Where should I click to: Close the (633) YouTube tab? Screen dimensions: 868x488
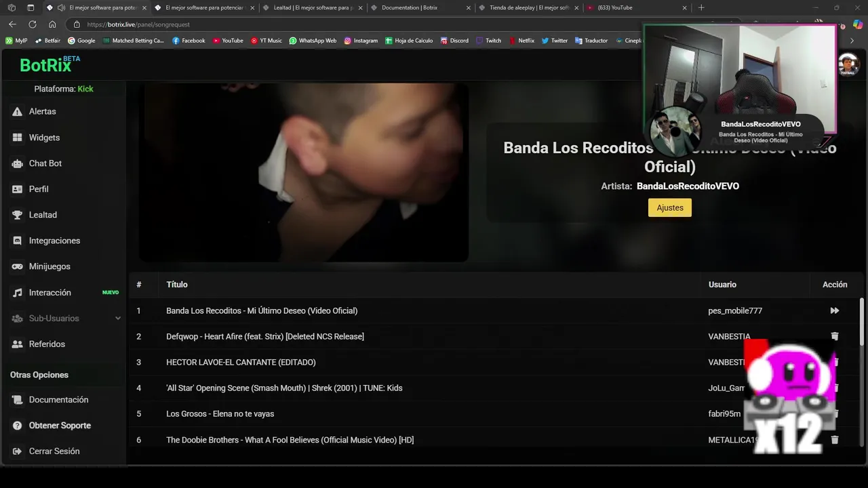point(684,7)
